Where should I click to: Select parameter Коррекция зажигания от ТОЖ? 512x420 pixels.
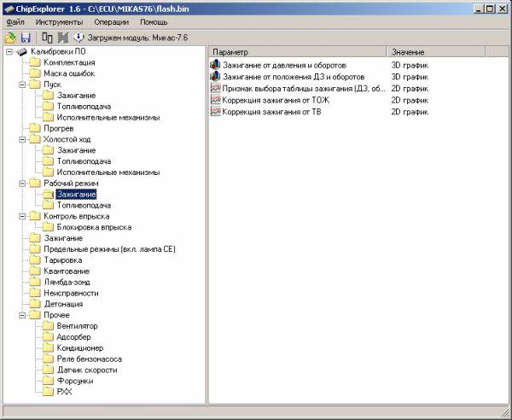(x=276, y=100)
